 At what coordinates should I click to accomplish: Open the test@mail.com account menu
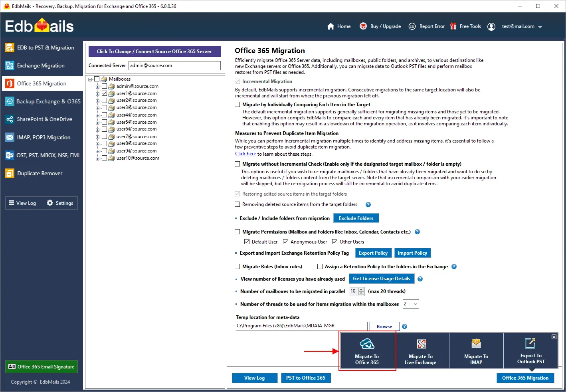click(x=519, y=26)
